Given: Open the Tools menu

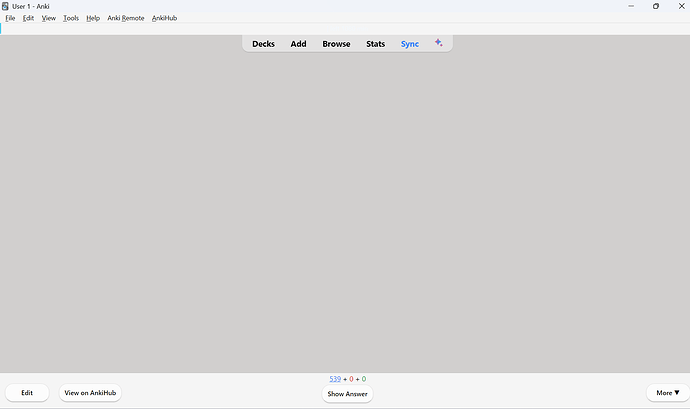Looking at the screenshot, I should pyautogui.click(x=71, y=18).
